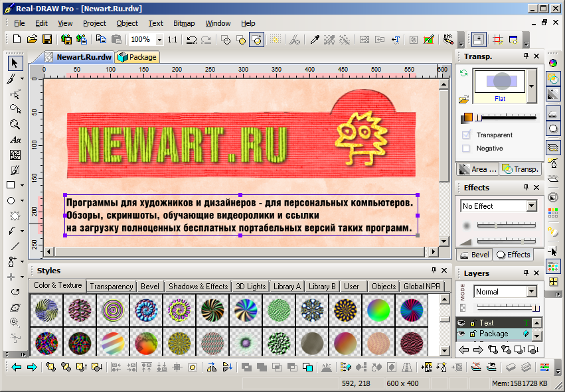Hide the Text layer with eye icon
The height and width of the screenshot is (392, 565).
pos(461,323)
